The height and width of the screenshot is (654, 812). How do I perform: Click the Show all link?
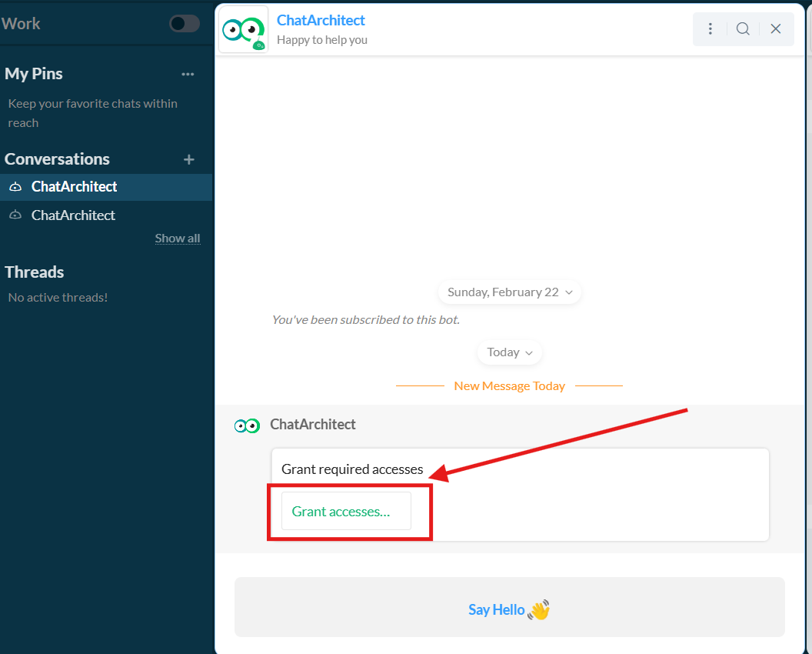pos(178,239)
